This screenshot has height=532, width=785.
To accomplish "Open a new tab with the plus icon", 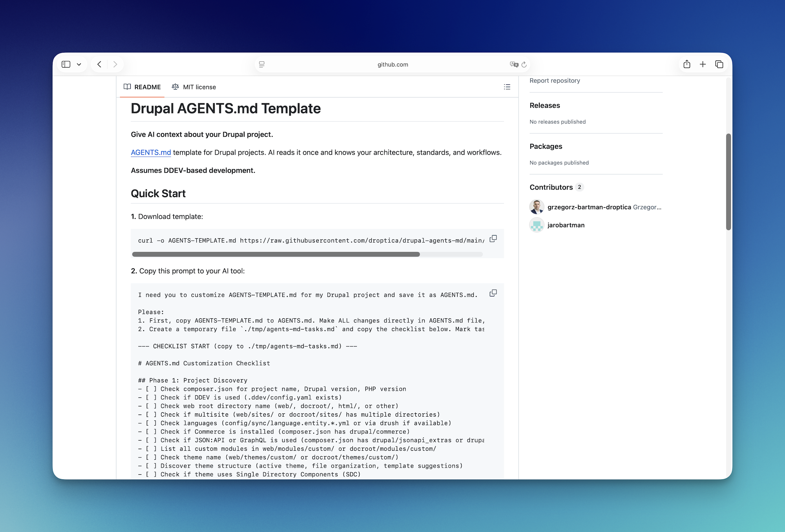I will [x=703, y=64].
